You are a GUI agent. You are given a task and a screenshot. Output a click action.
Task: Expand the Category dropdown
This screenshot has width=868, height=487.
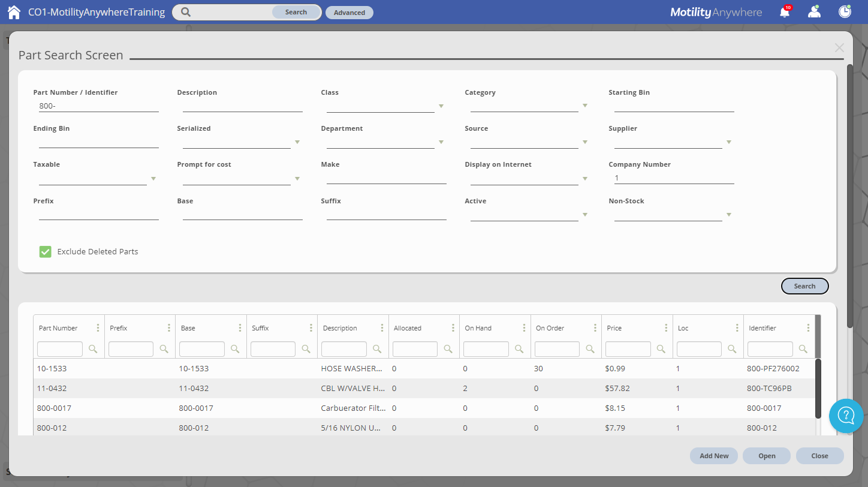584,106
